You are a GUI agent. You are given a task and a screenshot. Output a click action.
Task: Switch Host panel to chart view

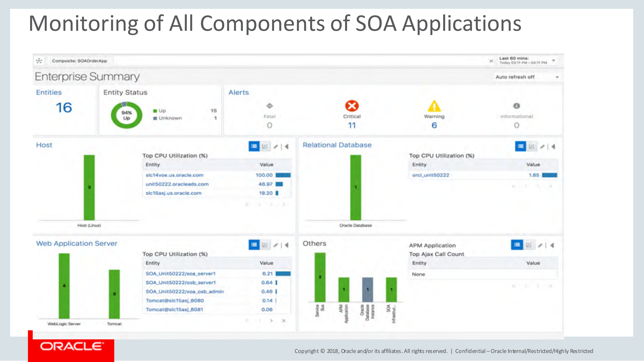[x=265, y=146]
